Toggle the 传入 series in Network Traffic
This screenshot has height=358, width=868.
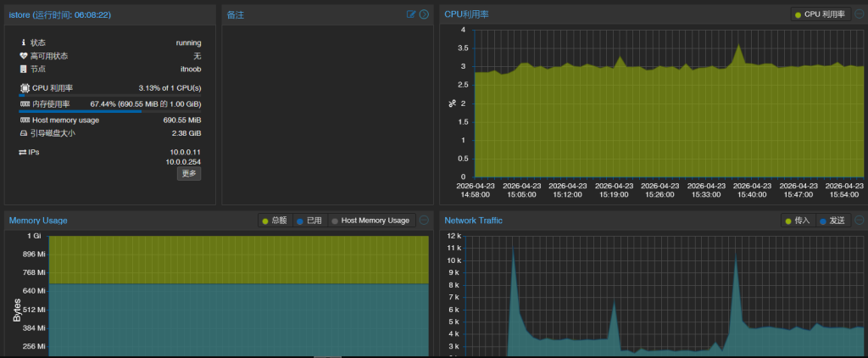pos(798,221)
